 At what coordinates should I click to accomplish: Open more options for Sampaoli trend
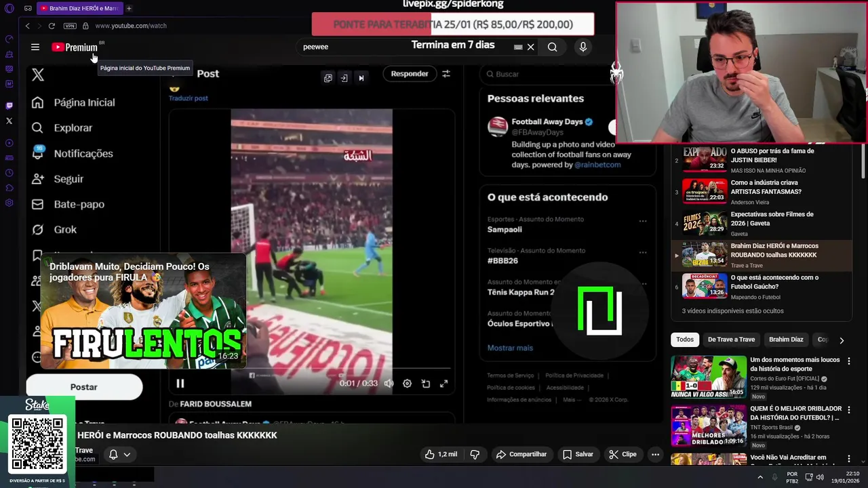(643, 221)
